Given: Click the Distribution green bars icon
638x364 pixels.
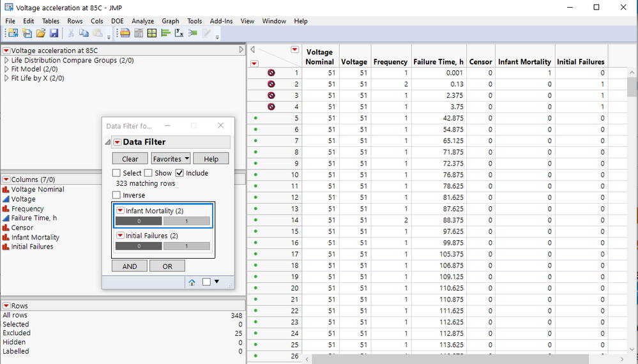Looking at the screenshot, I should tap(165, 33).
